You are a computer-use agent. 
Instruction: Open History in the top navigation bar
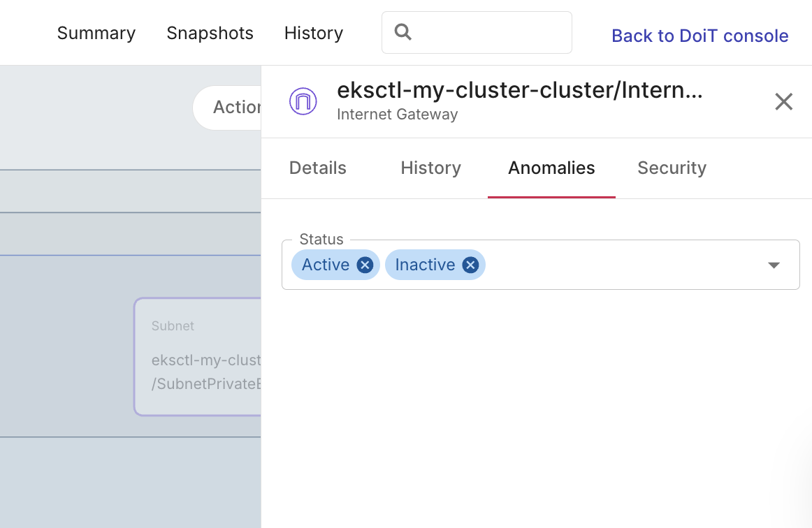[x=313, y=33]
